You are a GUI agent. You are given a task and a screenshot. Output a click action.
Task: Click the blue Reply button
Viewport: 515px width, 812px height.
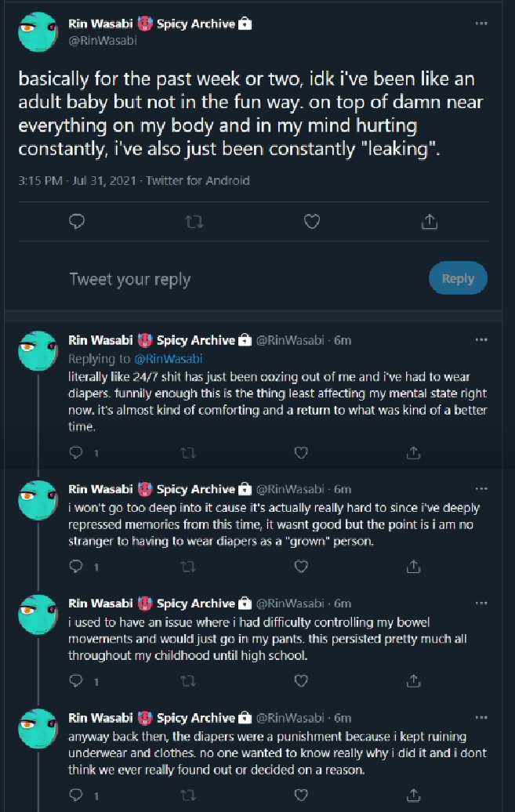(458, 278)
